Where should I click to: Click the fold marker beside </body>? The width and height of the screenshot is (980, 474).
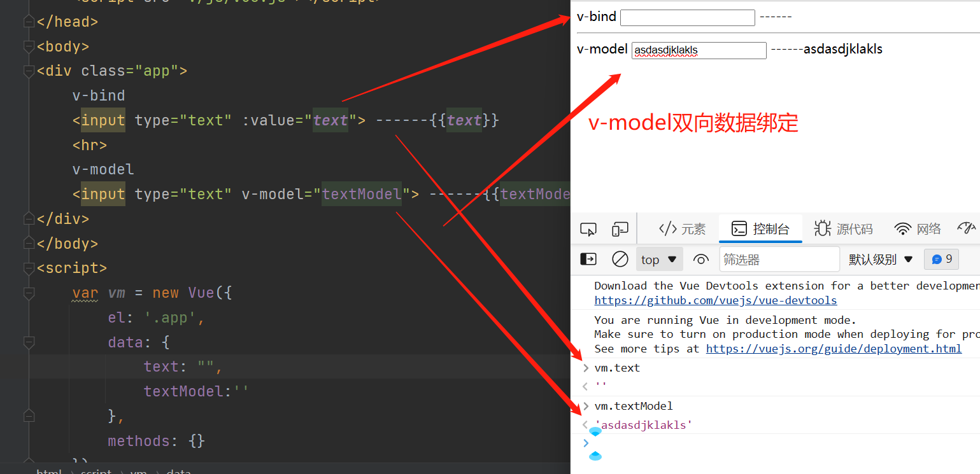[28, 244]
